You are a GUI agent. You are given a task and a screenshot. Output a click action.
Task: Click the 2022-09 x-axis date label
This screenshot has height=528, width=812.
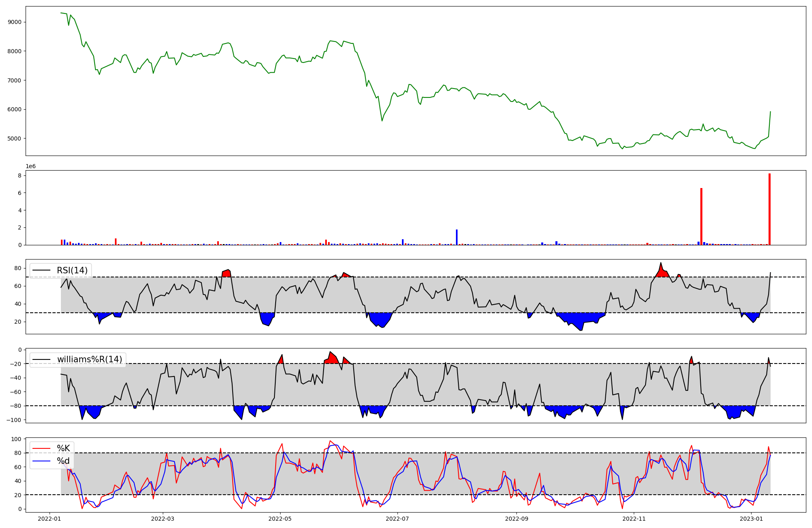(x=517, y=519)
